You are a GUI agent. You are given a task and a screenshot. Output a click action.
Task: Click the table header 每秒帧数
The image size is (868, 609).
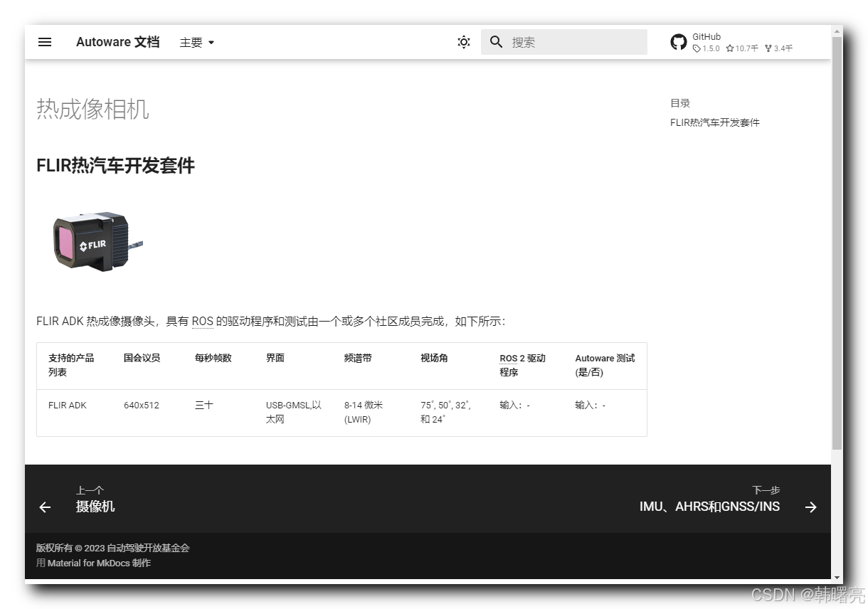[x=213, y=358]
